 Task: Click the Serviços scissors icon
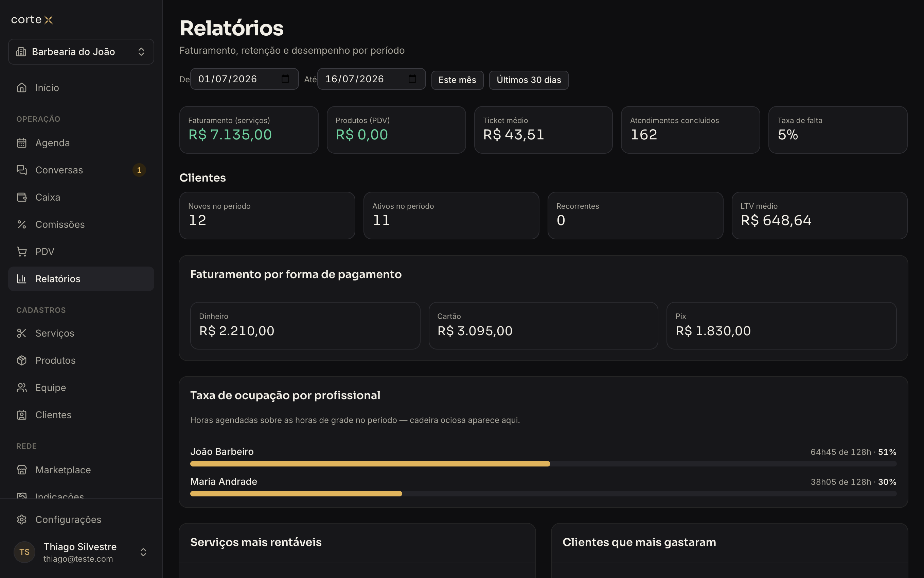click(x=22, y=333)
